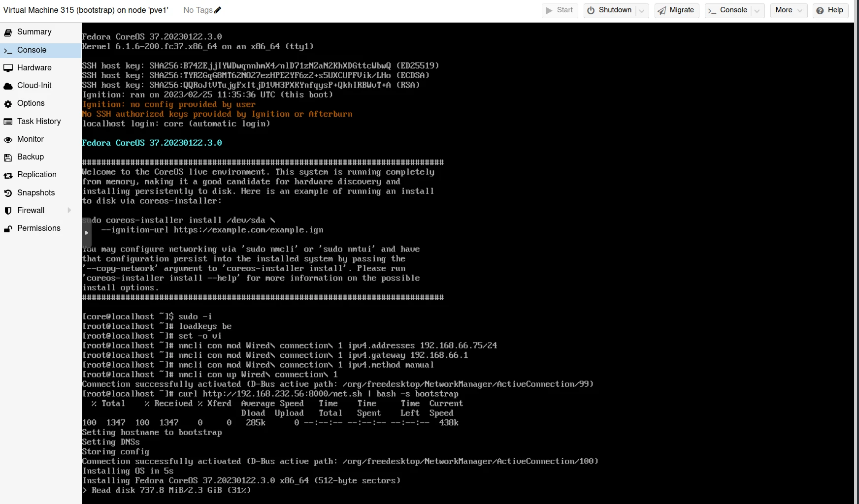This screenshot has width=859, height=504.
Task: Open the Help button
Action: click(x=830, y=10)
